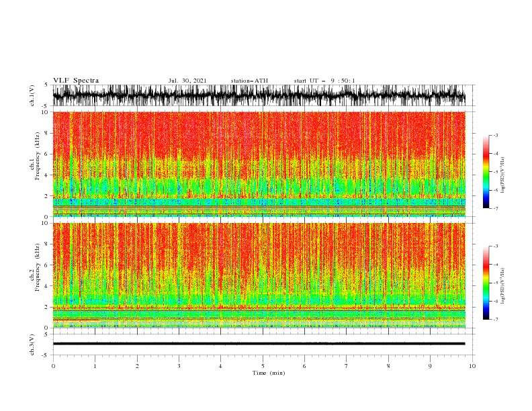
Task: Click the 'station=ATH' label
Action: coord(249,81)
